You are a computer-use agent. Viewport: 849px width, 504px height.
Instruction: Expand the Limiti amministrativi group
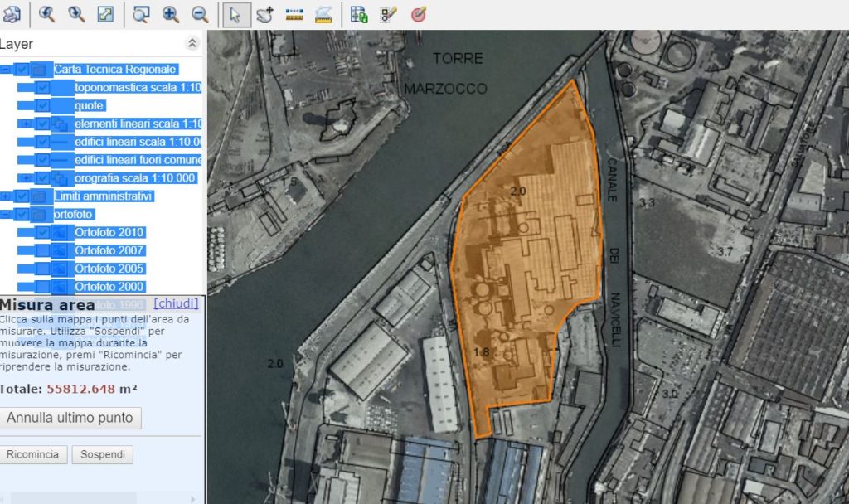coord(6,196)
